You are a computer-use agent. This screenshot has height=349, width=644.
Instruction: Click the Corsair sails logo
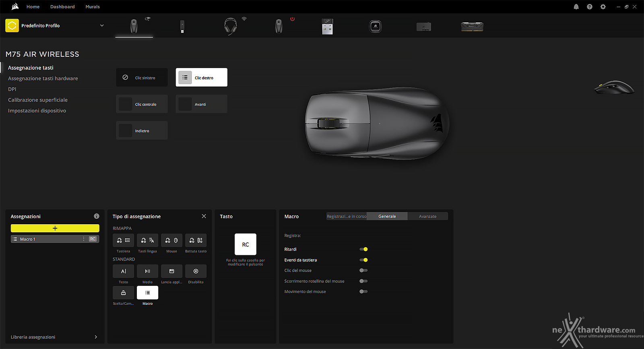(15, 6)
